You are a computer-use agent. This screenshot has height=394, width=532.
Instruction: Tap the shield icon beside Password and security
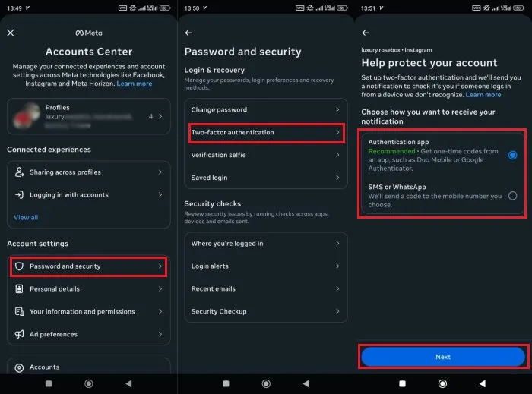pos(19,266)
